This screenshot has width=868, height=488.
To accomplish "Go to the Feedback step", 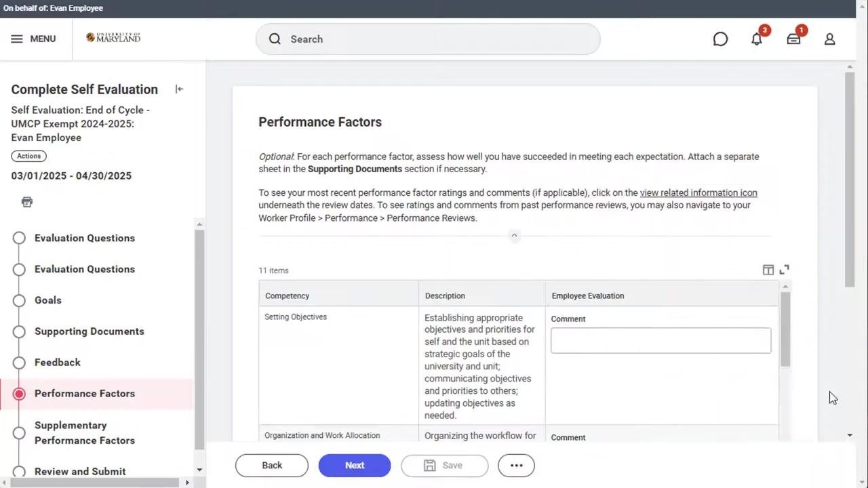I will coord(58,363).
